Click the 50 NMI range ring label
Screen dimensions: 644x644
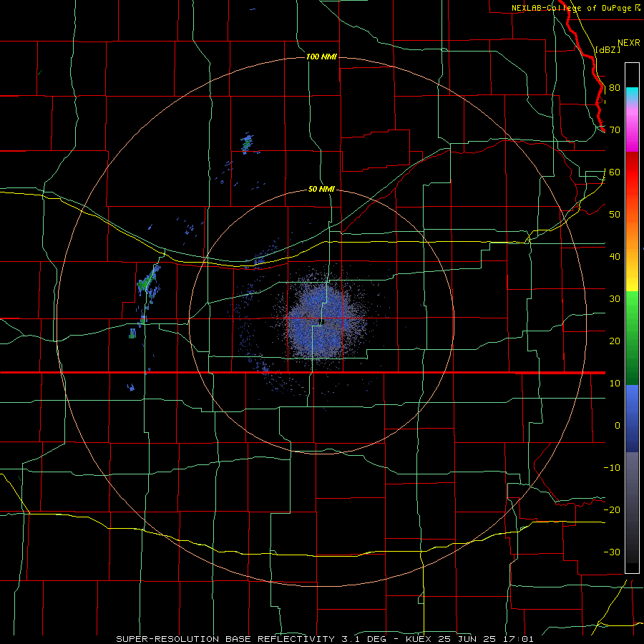pyautogui.click(x=321, y=190)
